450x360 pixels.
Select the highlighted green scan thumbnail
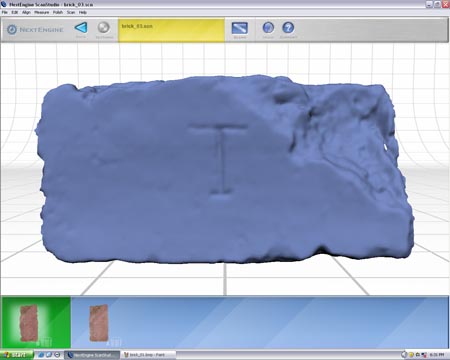[x=36, y=323]
